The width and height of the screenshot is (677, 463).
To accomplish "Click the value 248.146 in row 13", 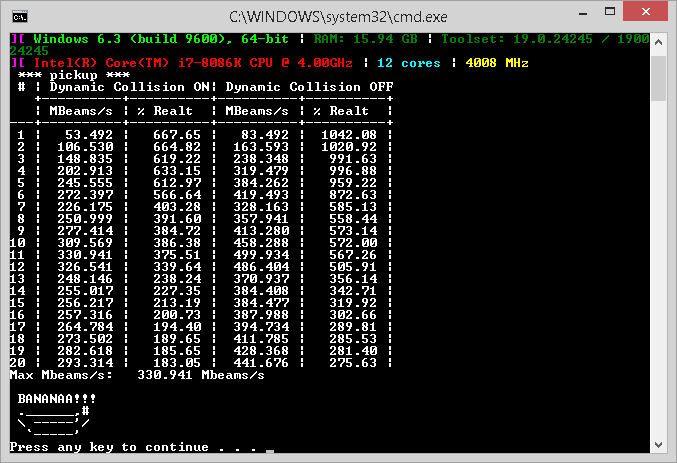I will point(85,279).
